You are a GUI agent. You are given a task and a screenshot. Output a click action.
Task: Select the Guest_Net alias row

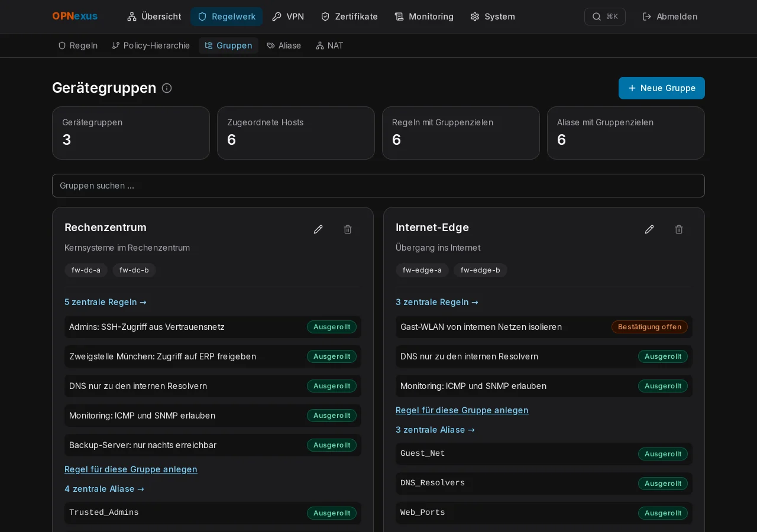(544, 454)
